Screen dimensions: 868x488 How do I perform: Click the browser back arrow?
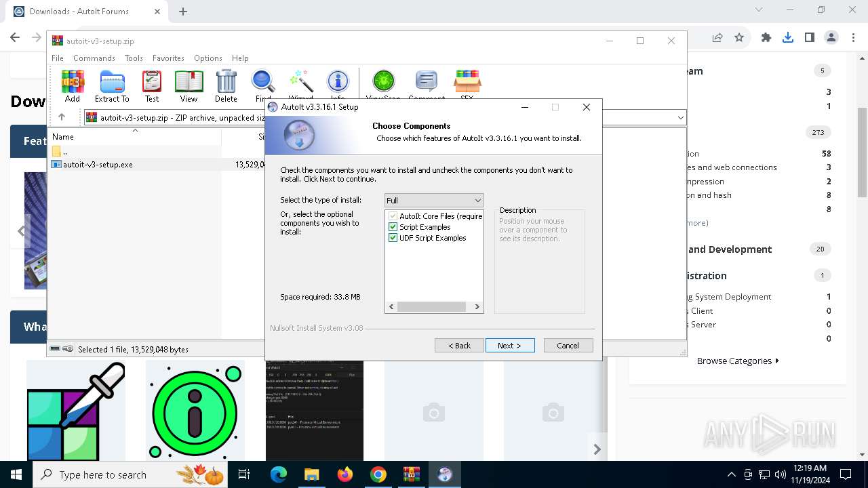[15, 38]
